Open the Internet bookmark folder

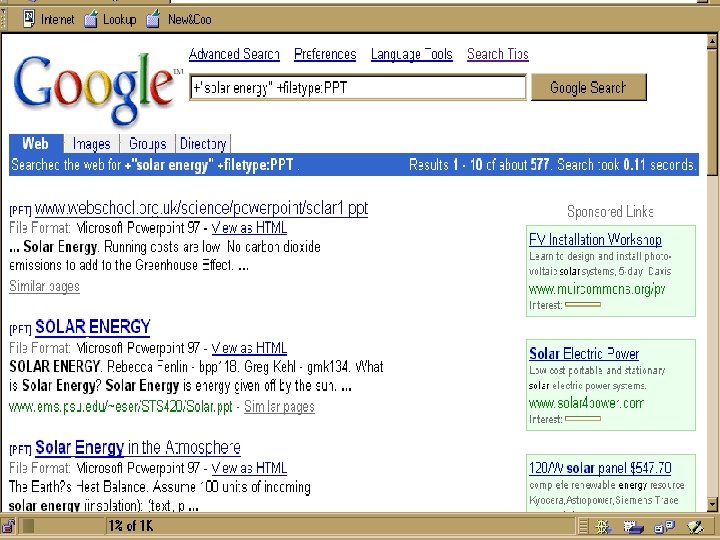click(x=48, y=19)
